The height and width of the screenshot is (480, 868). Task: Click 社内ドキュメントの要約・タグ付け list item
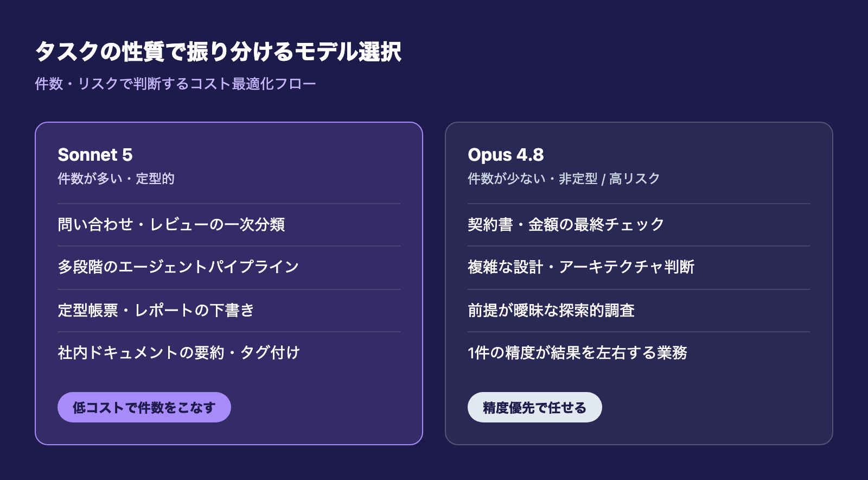pyautogui.click(x=229, y=352)
